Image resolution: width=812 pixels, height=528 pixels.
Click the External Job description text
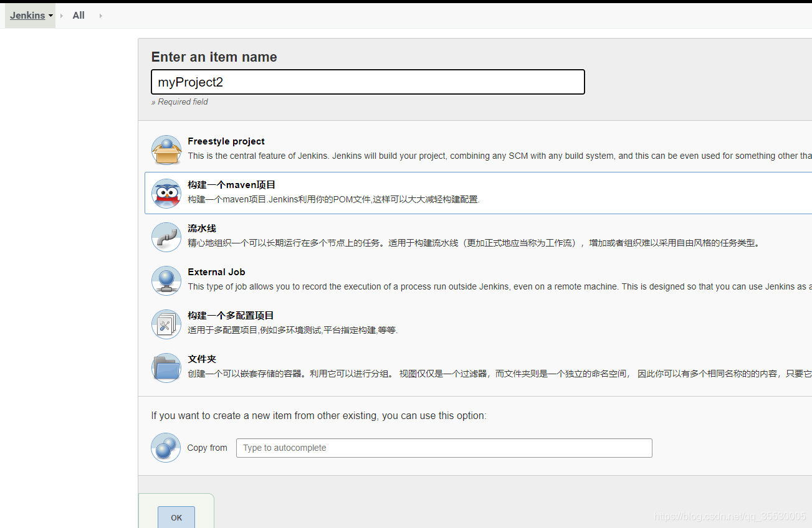[x=500, y=286]
